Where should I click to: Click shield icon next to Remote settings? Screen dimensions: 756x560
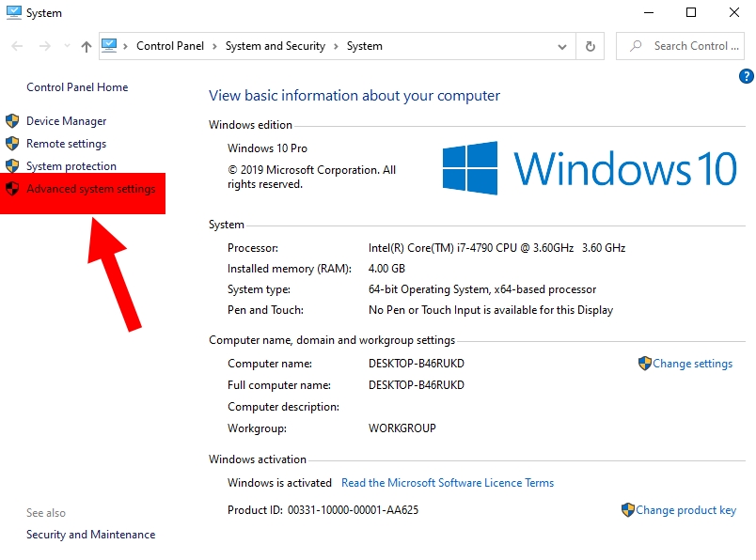[x=12, y=143]
